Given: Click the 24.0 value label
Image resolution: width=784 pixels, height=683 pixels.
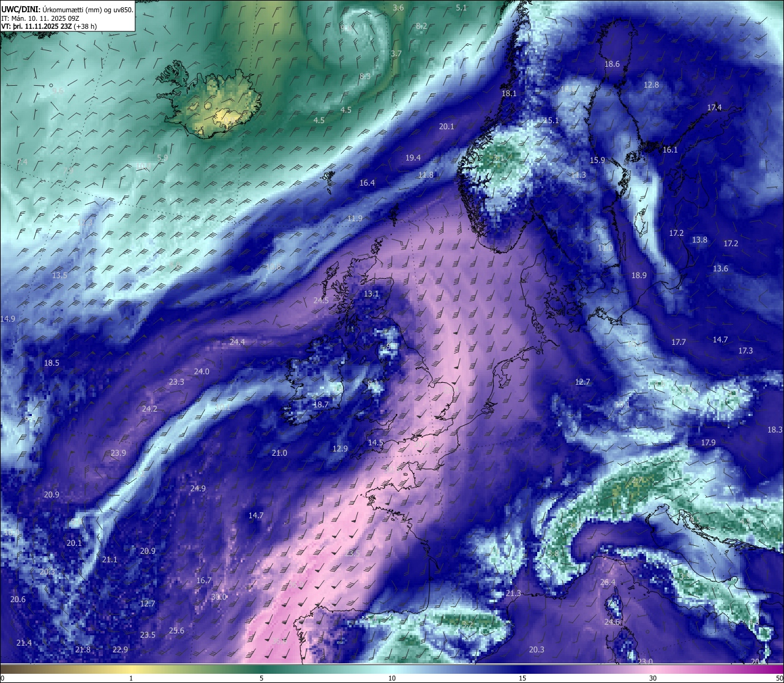Looking at the screenshot, I should pos(202,371).
